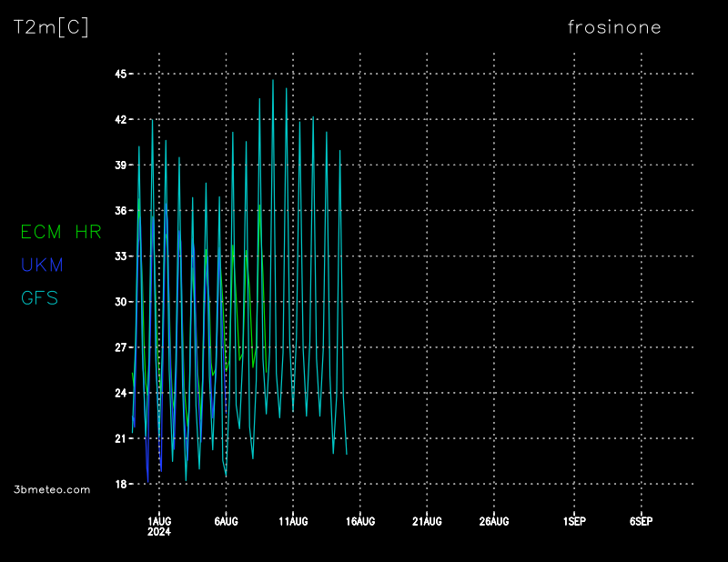Select the 1SEP date marker
This screenshot has height=562, width=728.
point(573,521)
